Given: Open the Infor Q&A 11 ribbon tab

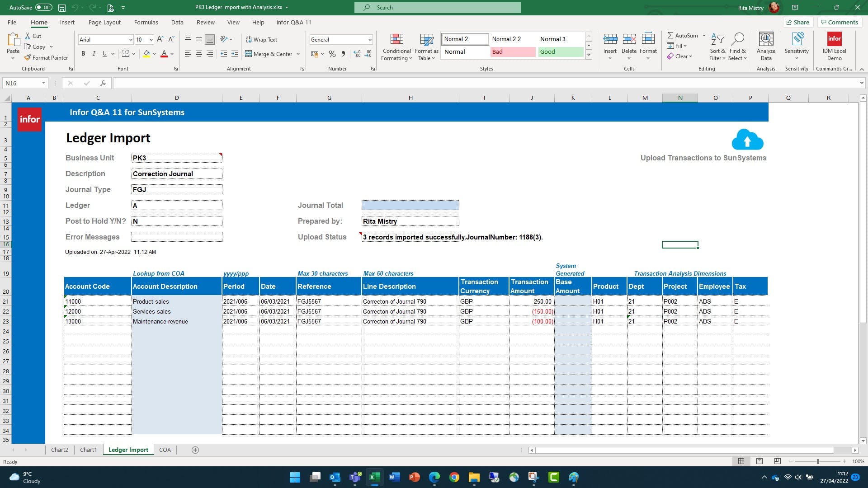Looking at the screenshot, I should pyautogui.click(x=293, y=22).
